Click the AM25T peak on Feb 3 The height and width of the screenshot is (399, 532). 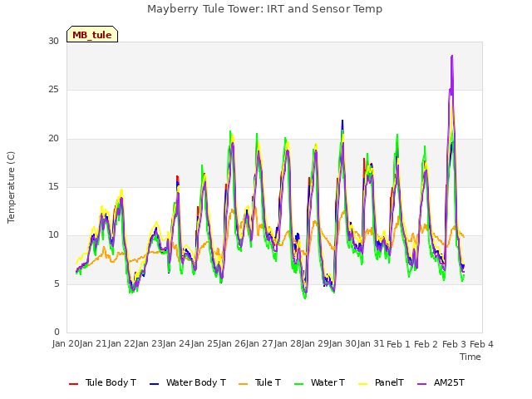[452, 56]
